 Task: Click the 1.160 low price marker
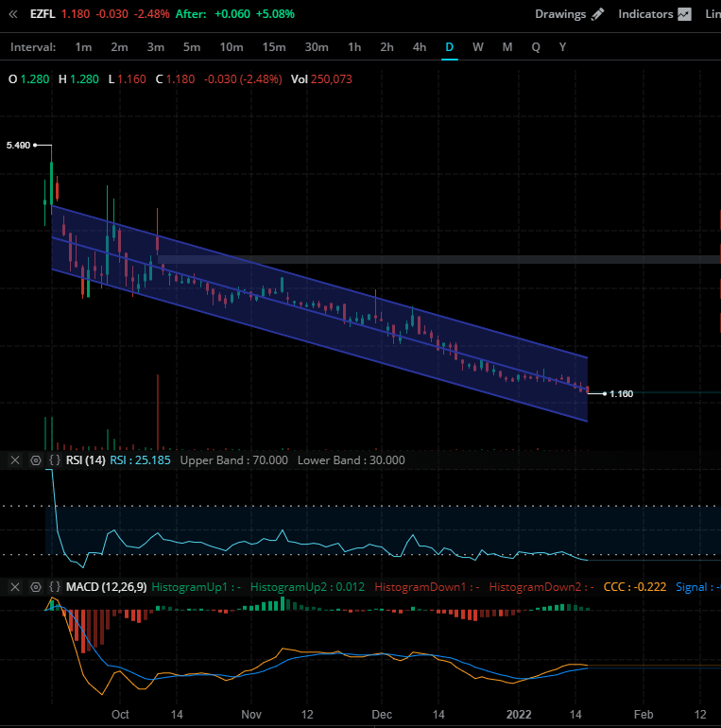621,393
